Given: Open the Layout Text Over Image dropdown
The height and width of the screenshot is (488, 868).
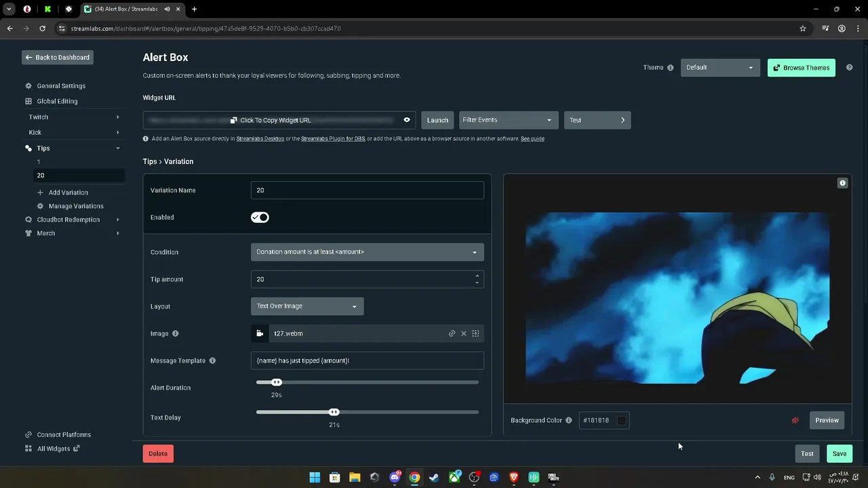Looking at the screenshot, I should (307, 306).
